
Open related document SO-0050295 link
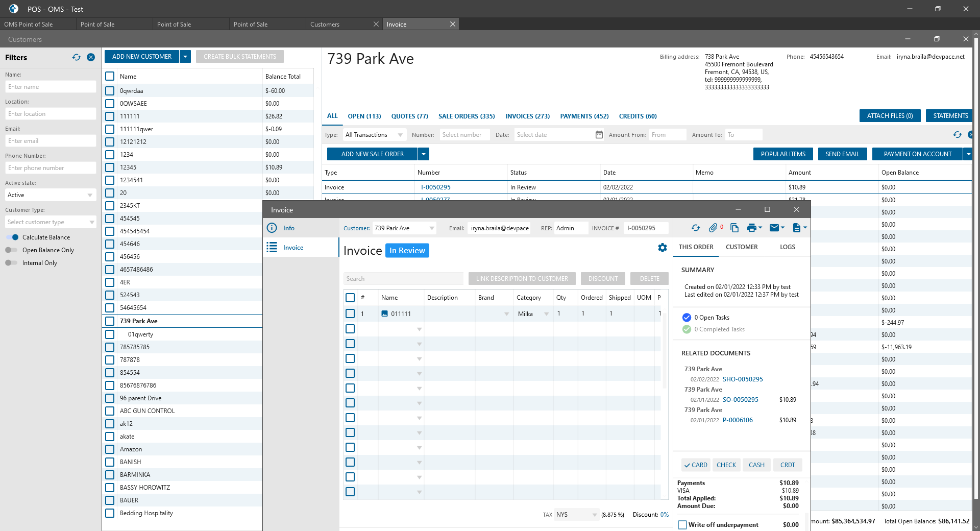[740, 400]
